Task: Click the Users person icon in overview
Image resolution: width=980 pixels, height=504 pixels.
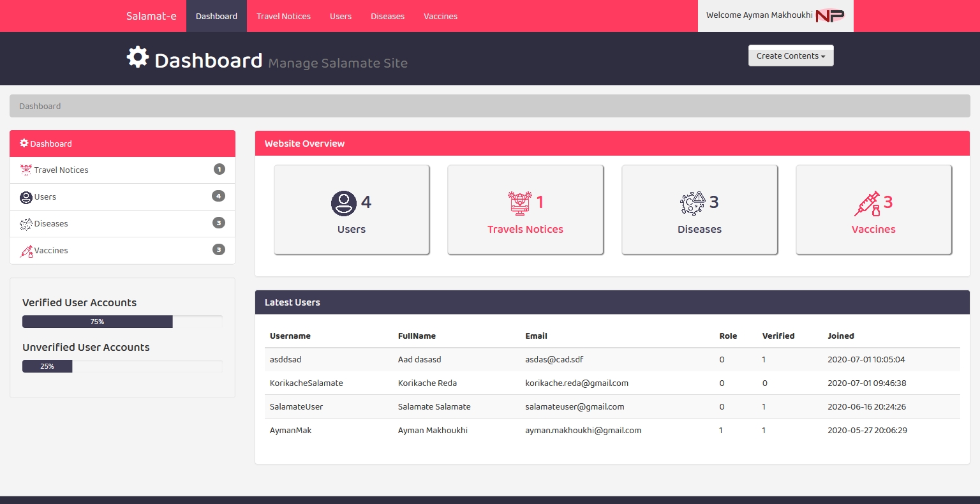Action: [343, 204]
